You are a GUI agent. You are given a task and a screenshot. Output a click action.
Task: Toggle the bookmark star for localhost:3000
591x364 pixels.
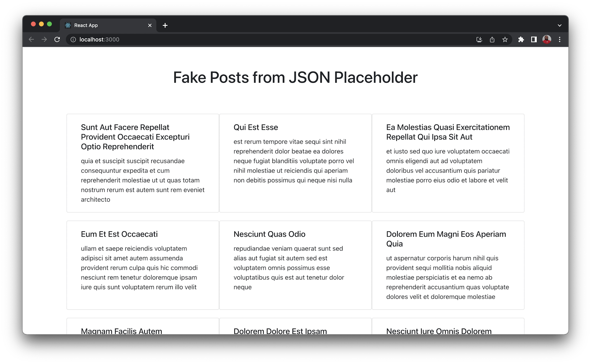pos(505,39)
